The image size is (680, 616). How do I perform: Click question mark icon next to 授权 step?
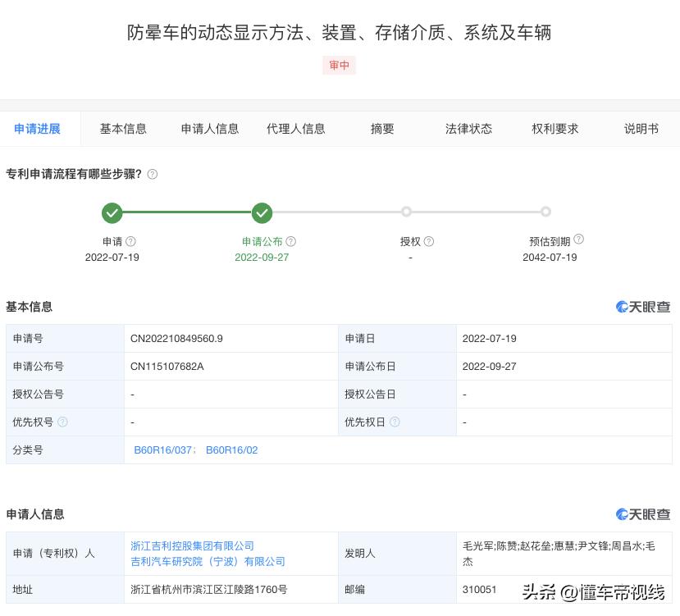(427, 241)
